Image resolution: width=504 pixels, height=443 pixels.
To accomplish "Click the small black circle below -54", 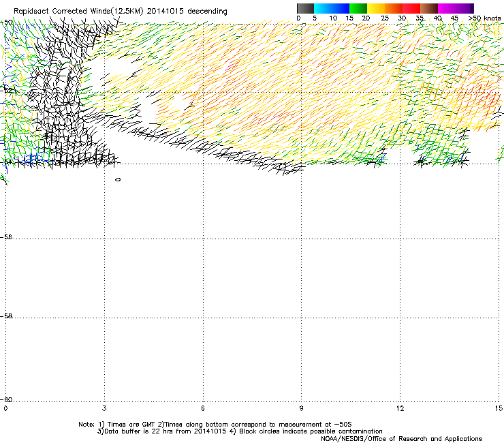I will pos(118,179).
